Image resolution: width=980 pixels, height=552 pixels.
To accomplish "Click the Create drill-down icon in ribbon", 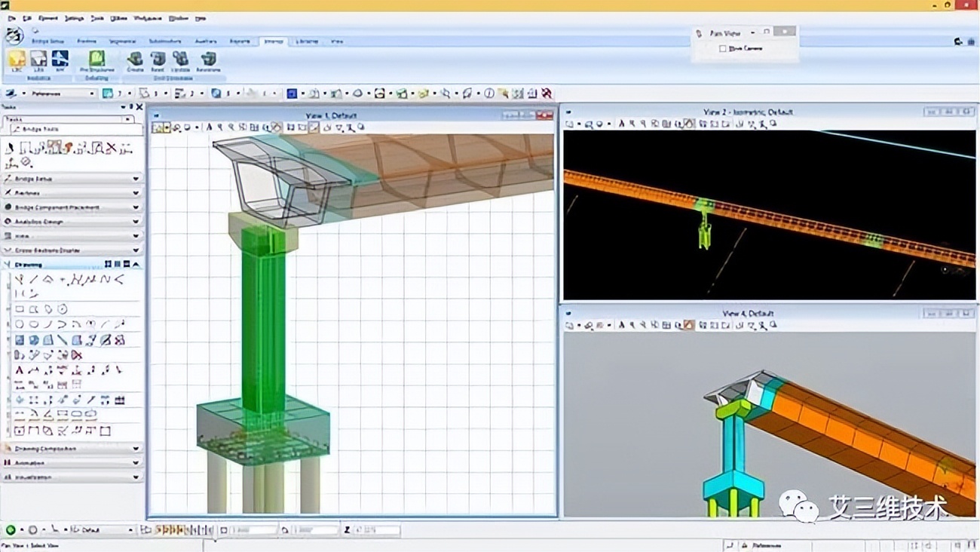I will pos(135,60).
